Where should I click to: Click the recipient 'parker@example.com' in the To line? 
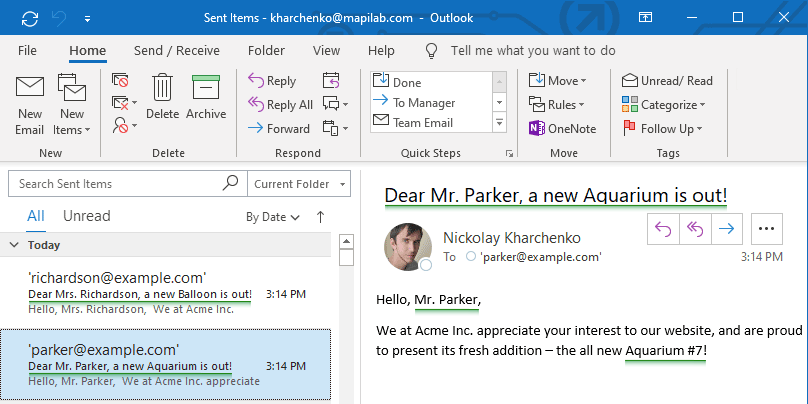(x=541, y=257)
